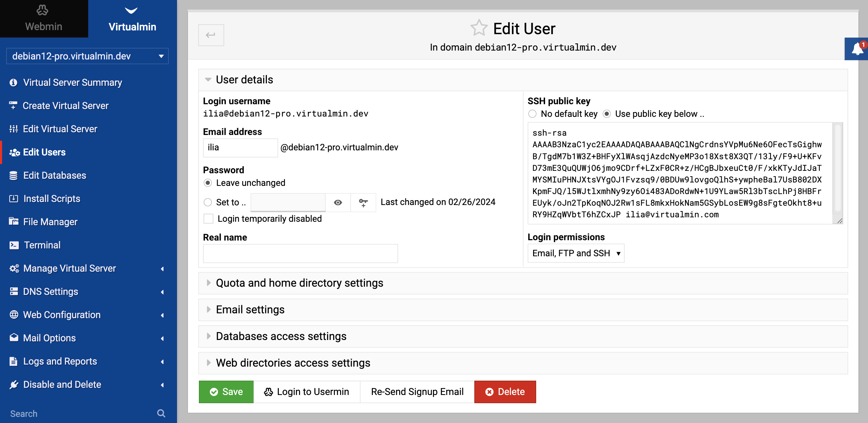Click the green Save button
Image resolution: width=868 pixels, height=423 pixels.
pyautogui.click(x=226, y=392)
